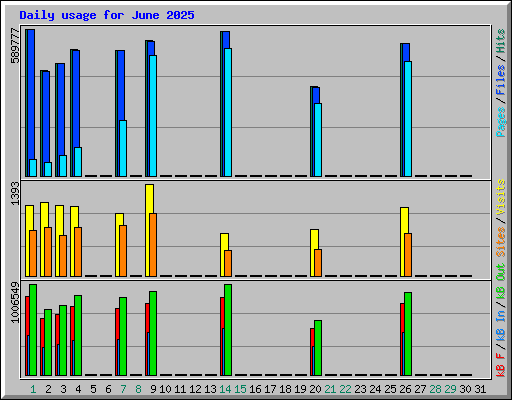512x400 pixels.
Task: Click day 5 axis label
Action: pyautogui.click(x=93, y=389)
